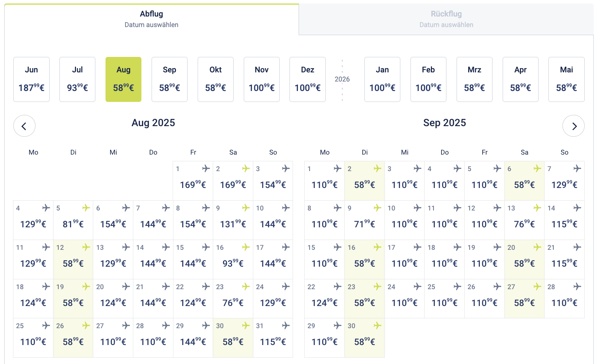Screen dimensions: 598x364
Task: Click the plane icon on August 30
Action: tap(246, 326)
